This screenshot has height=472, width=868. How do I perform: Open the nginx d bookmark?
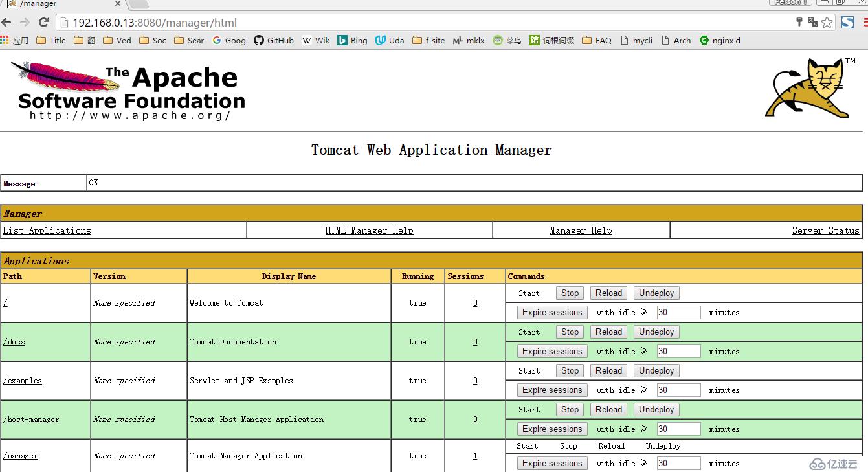720,40
